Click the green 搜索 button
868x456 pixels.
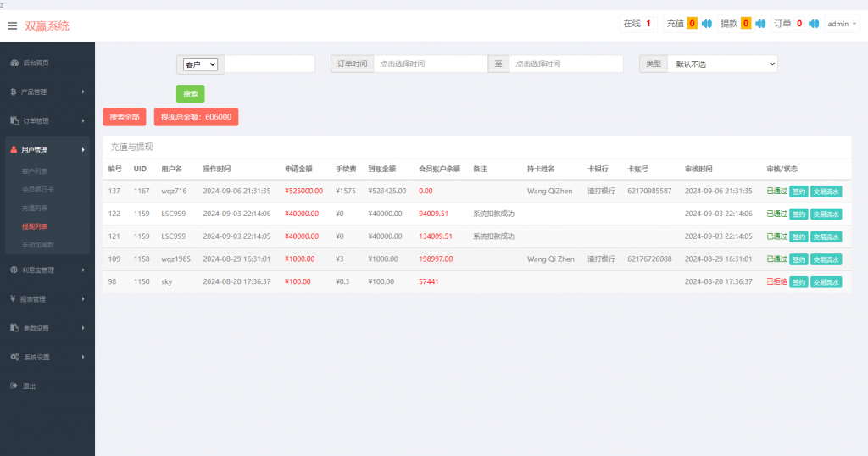[190, 93]
